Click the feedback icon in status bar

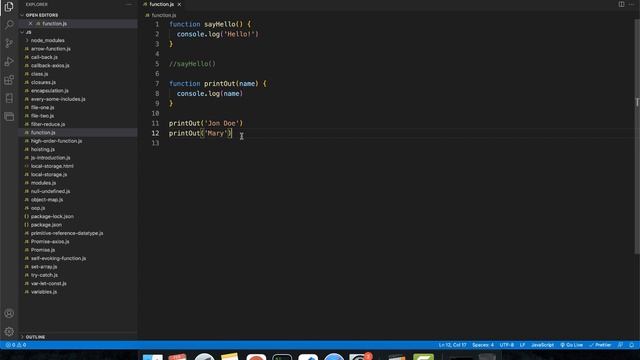(x=620, y=345)
